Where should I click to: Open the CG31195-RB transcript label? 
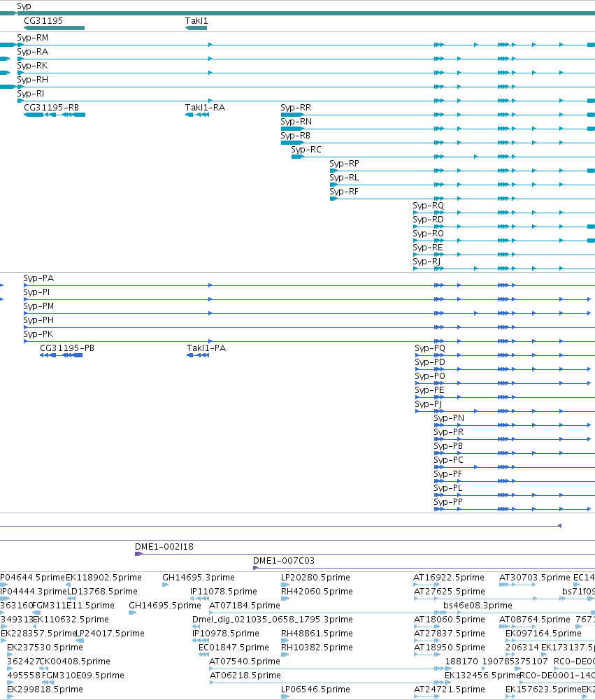pyautogui.click(x=51, y=108)
